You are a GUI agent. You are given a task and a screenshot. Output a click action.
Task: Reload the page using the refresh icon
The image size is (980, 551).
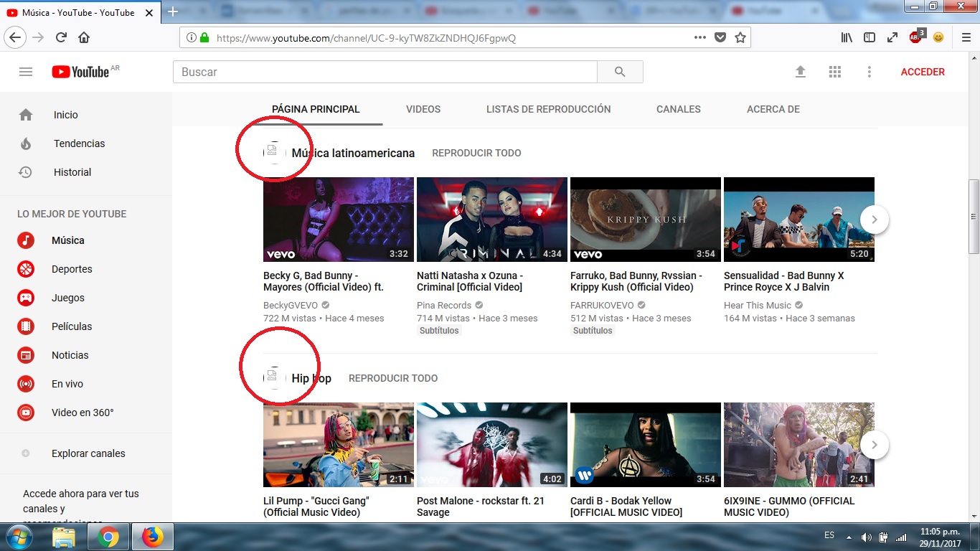(62, 38)
